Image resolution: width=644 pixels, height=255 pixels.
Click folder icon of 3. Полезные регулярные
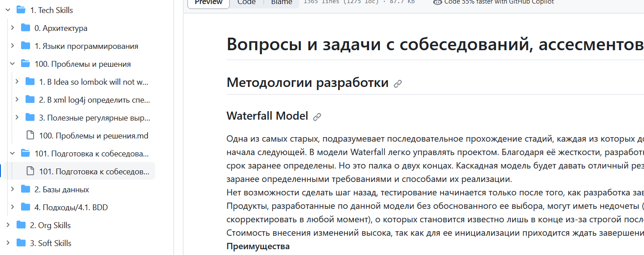pos(30,117)
